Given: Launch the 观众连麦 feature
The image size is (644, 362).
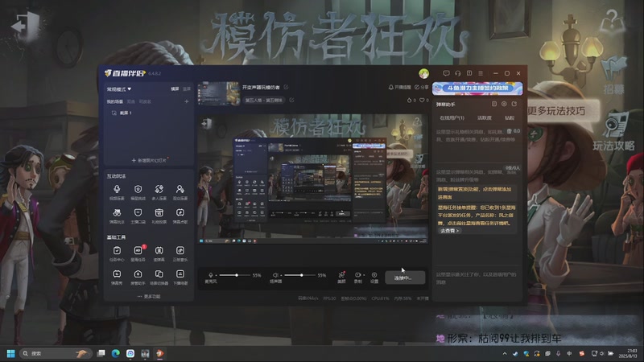Looking at the screenshot, I should click(180, 191).
